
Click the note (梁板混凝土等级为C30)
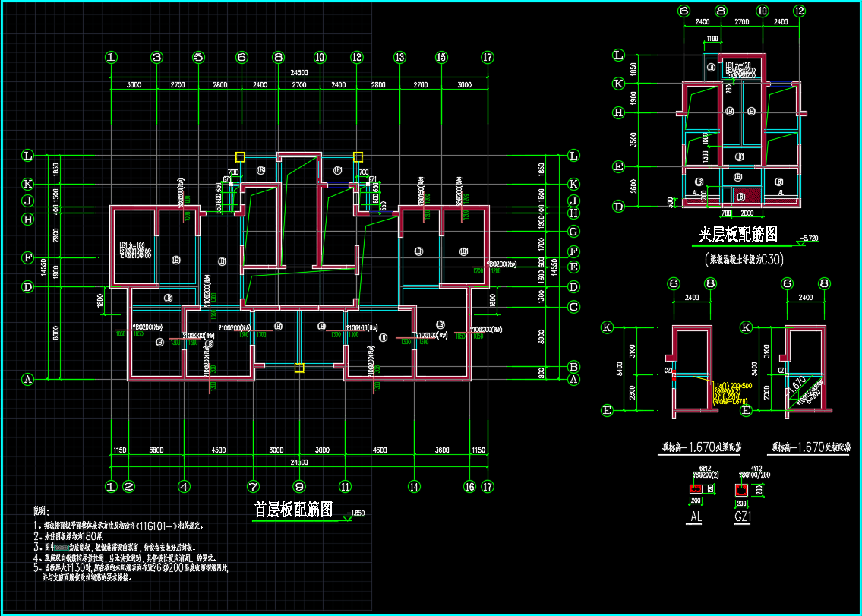(744, 258)
